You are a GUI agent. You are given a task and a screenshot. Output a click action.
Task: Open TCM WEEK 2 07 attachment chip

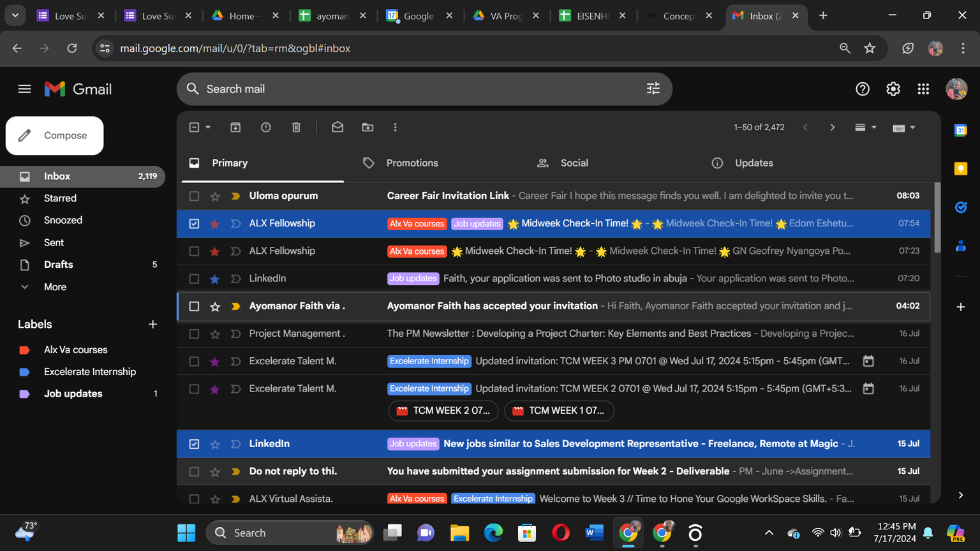(x=443, y=411)
